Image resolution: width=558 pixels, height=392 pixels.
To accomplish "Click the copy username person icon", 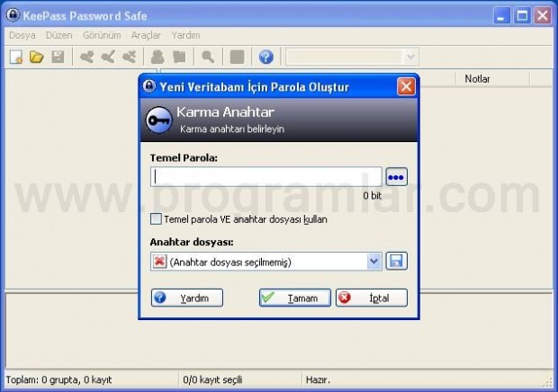I will coord(157,57).
